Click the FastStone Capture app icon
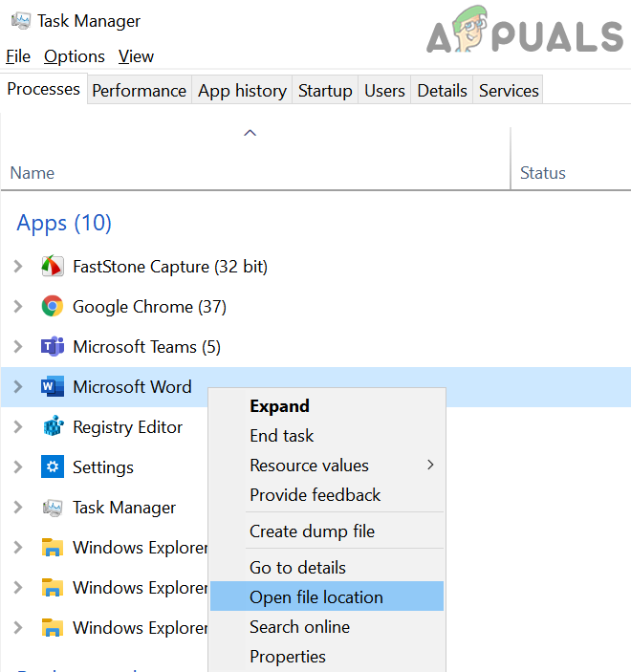 click(x=53, y=267)
